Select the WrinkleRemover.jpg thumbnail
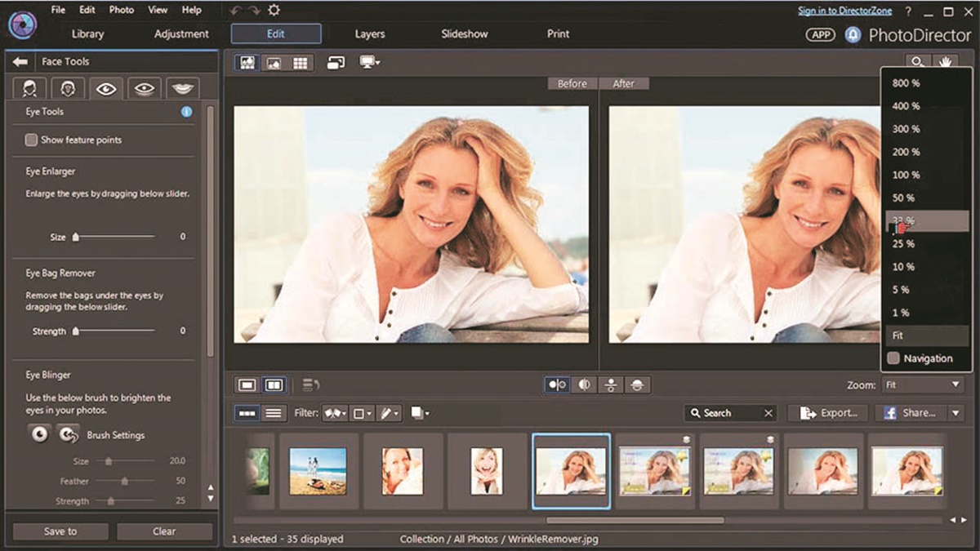The height and width of the screenshot is (551, 980). [571, 470]
